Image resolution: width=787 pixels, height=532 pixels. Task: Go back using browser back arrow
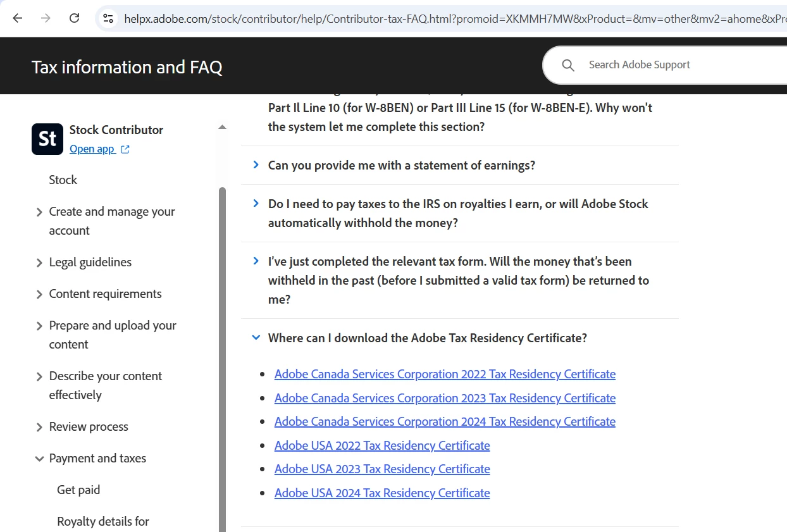[x=18, y=18]
